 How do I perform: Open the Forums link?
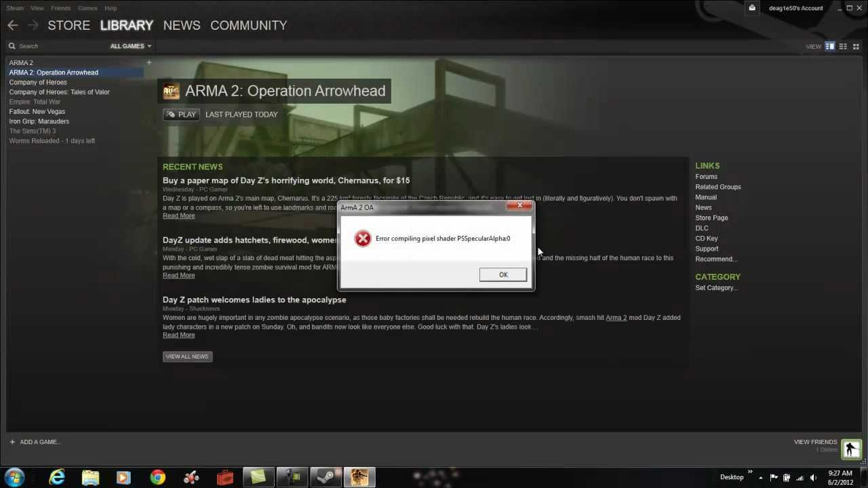point(706,177)
